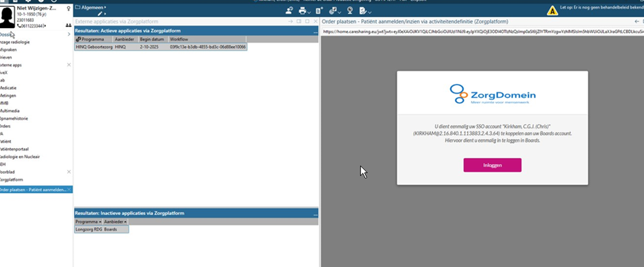Click maximize-panel icon in Externe applicaties header
The width and height of the screenshot is (644, 267).
(307, 21)
